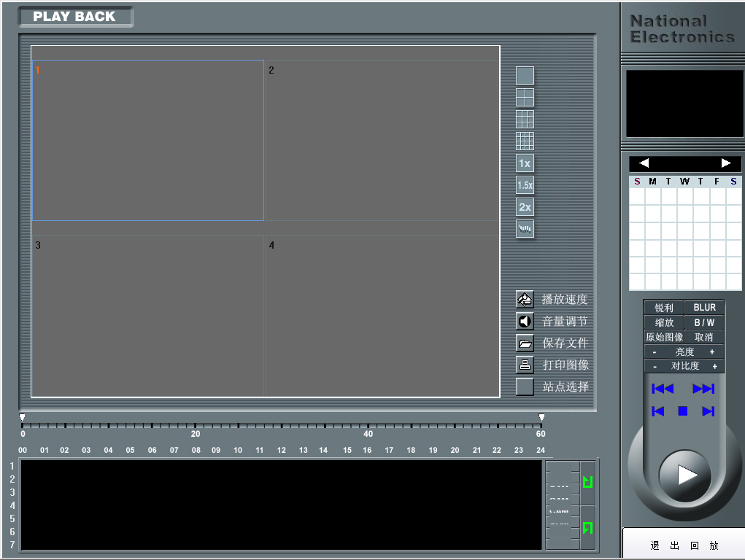
Task: Click the print image (打印图像) printer icon
Action: click(x=525, y=365)
